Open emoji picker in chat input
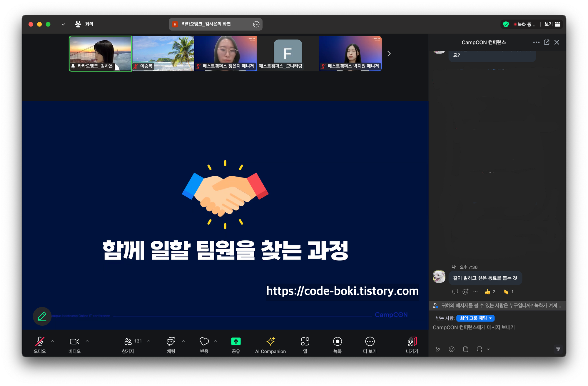Image resolution: width=588 pixels, height=386 pixels. click(x=452, y=349)
